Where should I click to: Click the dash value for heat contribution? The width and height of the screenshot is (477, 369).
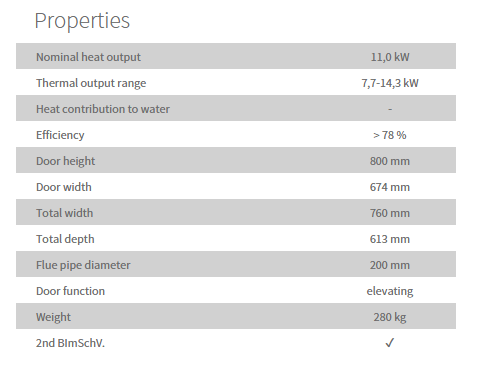pos(390,109)
